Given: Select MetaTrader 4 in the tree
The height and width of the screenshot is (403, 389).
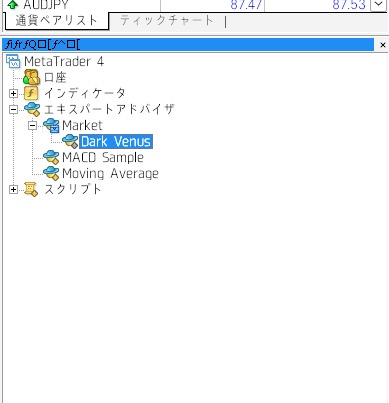Looking at the screenshot, I should coord(64,62).
